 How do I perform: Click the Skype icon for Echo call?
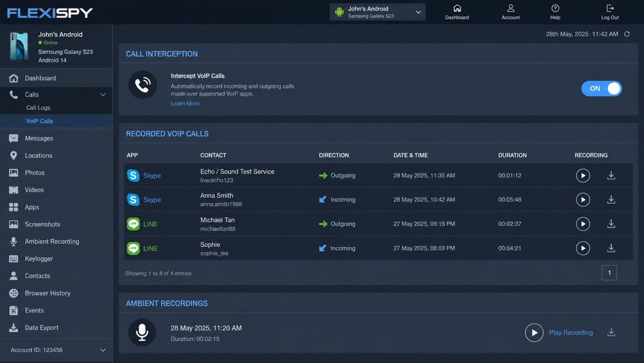[x=133, y=175]
